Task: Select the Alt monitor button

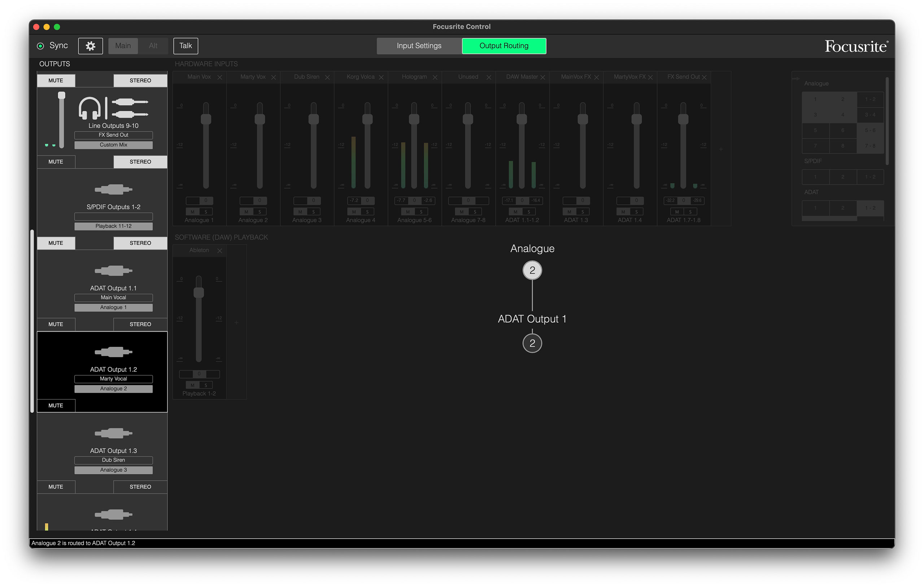Action: point(153,46)
